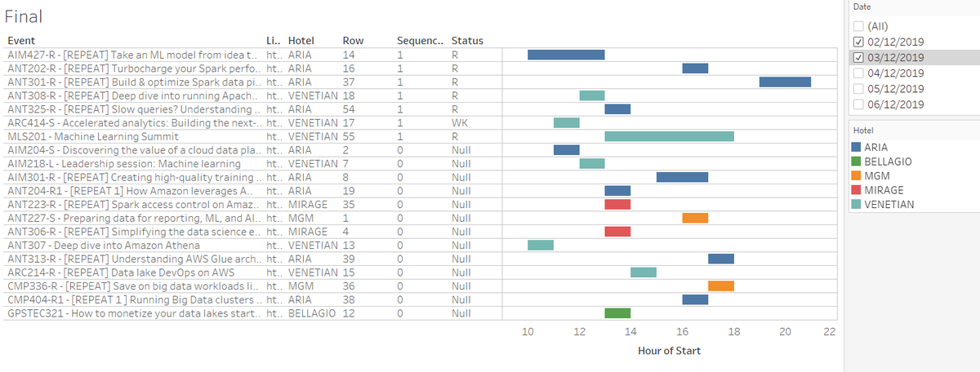Viewport: 980px width, 372px height.
Task: Select the AIM218-L Leadership session event
Action: (123, 163)
